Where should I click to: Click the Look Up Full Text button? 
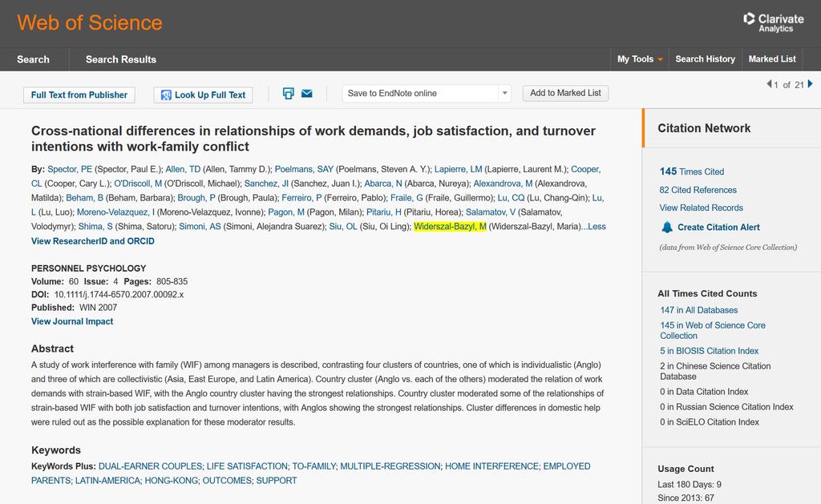tap(203, 95)
